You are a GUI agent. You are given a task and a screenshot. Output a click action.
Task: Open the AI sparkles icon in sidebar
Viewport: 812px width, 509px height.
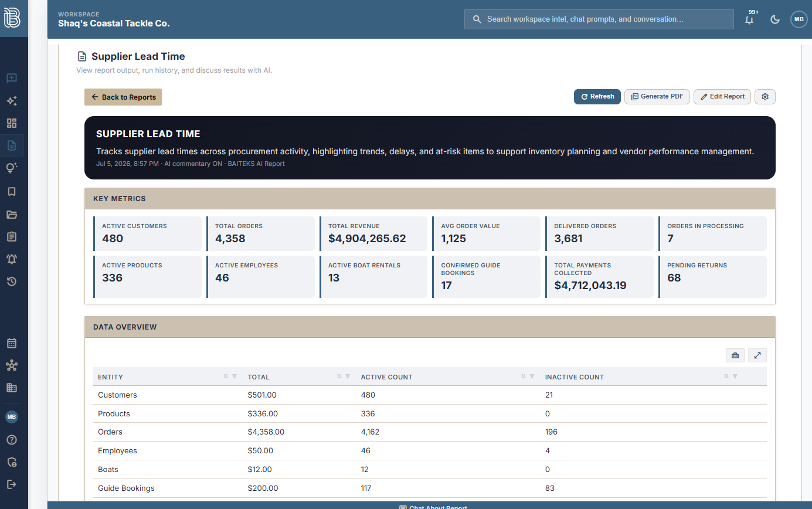[12, 101]
